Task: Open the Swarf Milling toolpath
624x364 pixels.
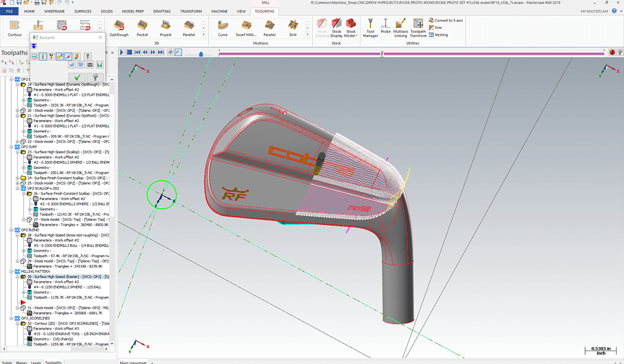Action: tap(246, 28)
